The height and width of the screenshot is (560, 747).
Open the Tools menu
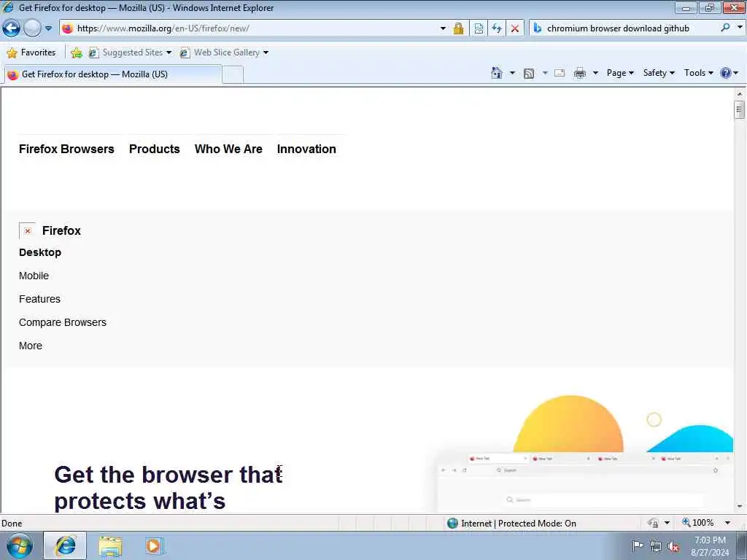pyautogui.click(x=698, y=73)
